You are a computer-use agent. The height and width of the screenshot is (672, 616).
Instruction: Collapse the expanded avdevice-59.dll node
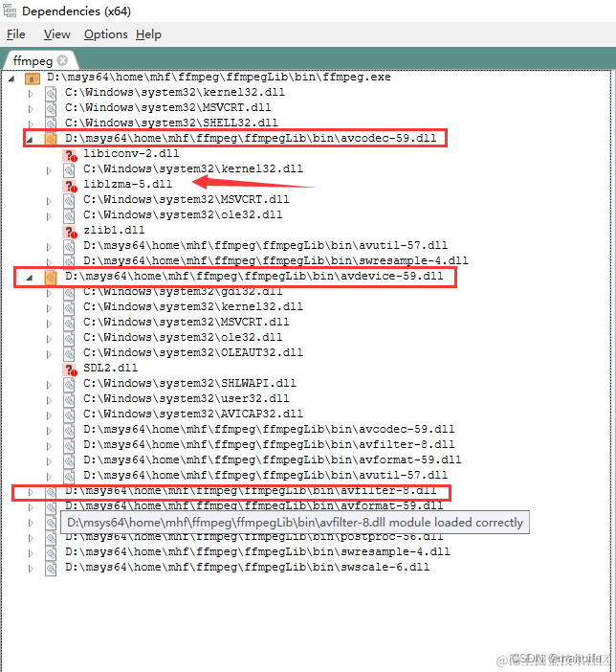click(x=30, y=278)
